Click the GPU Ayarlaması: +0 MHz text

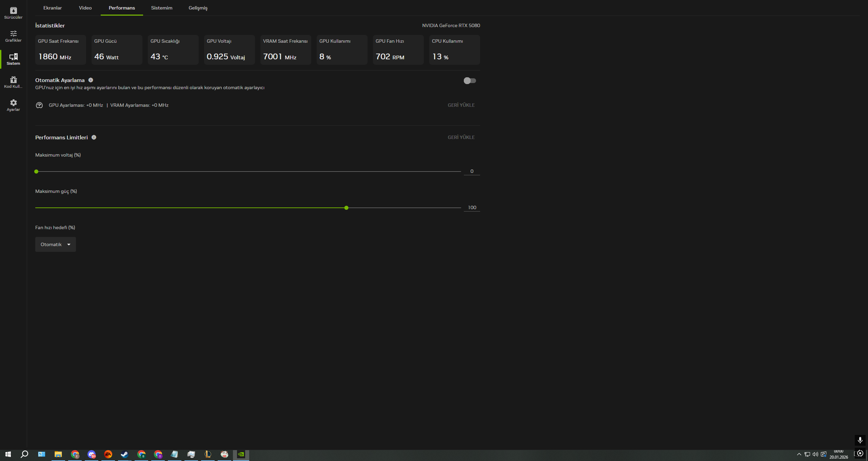point(76,105)
